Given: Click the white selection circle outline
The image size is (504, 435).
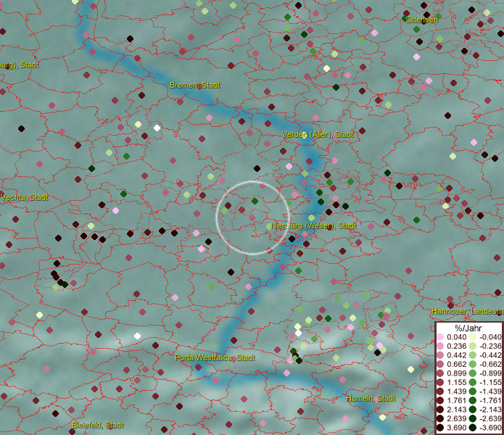Looking at the screenshot, I should [253, 182].
